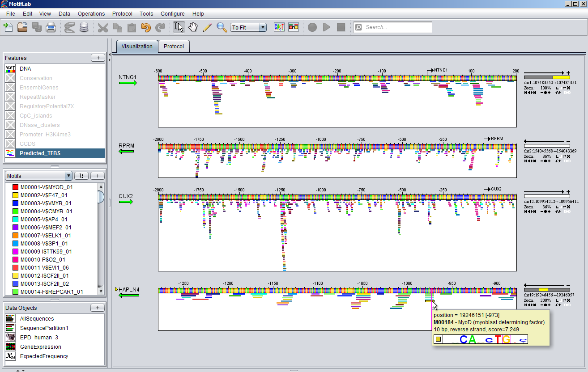588x372 pixels.
Task: Toggle visibility of Promoter_H3K4me3 track
Action: [10, 135]
